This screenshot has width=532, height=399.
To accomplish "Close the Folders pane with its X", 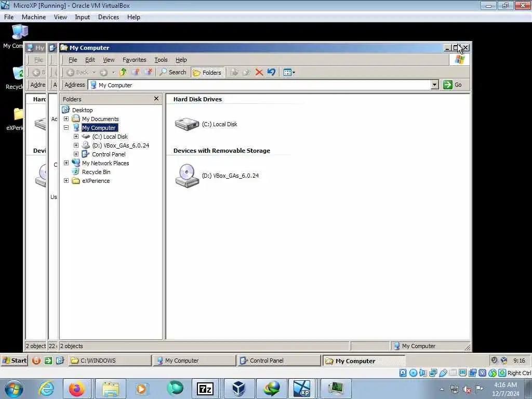I will [156, 99].
